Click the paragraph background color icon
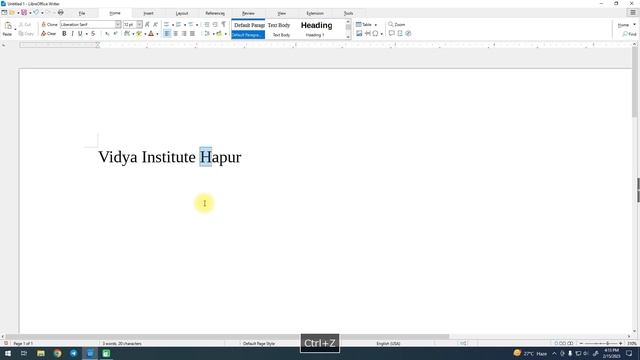This screenshot has height=360, width=640. point(219,34)
